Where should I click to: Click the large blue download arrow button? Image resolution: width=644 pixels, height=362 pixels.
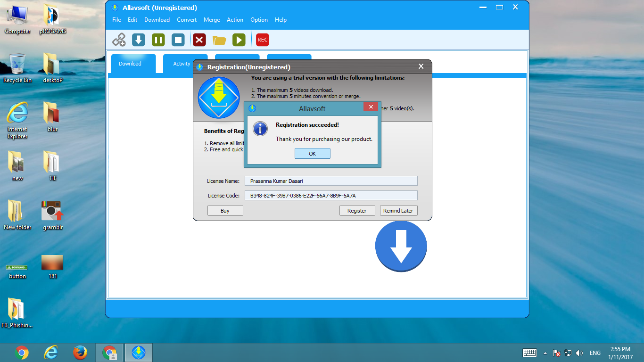click(401, 246)
